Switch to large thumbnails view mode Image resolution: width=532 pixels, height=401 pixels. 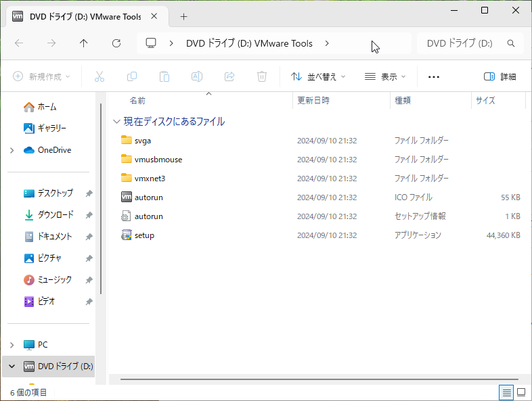(521, 392)
